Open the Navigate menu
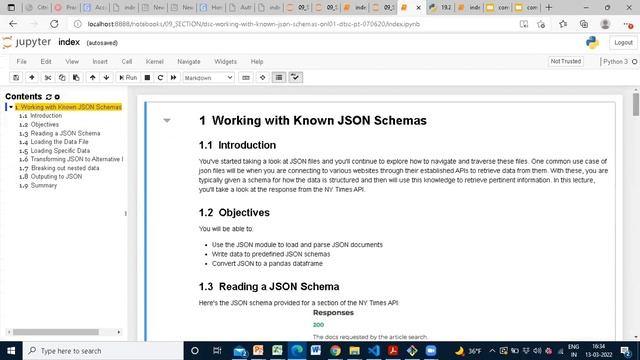The height and width of the screenshot is (360, 640). [x=189, y=62]
